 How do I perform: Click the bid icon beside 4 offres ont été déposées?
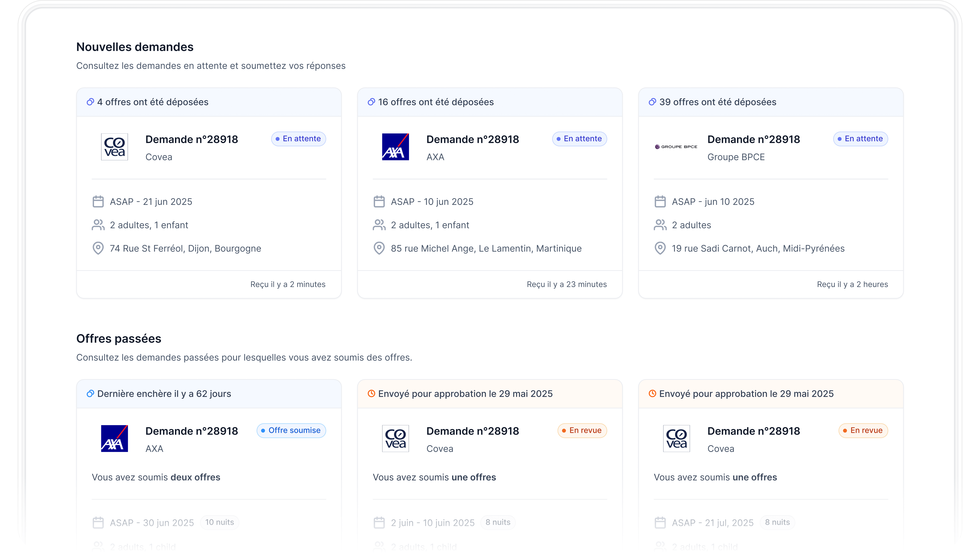click(x=90, y=102)
